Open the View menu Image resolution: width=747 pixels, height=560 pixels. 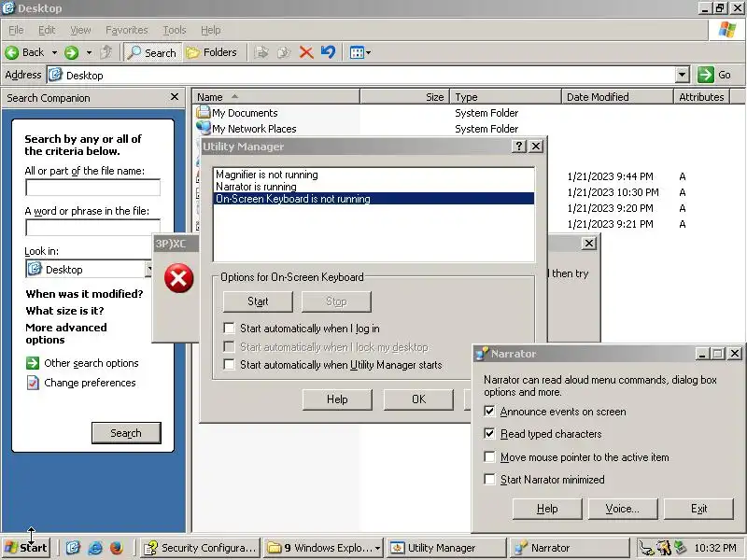80,30
